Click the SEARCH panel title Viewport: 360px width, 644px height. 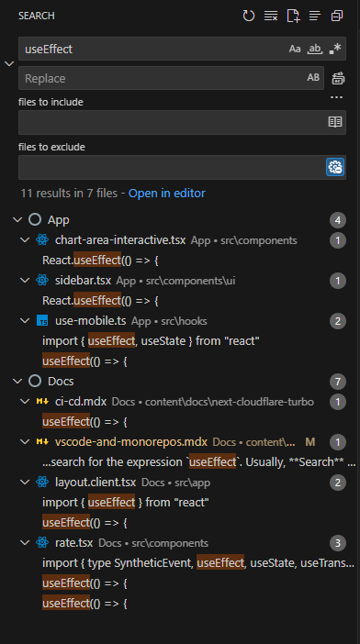(x=37, y=16)
